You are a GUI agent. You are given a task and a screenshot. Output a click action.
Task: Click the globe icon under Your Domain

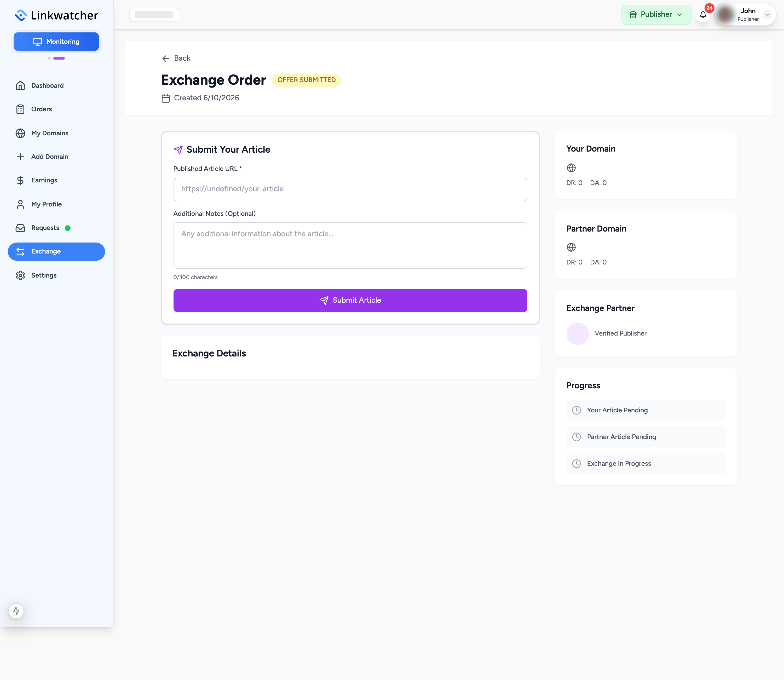[x=571, y=168]
